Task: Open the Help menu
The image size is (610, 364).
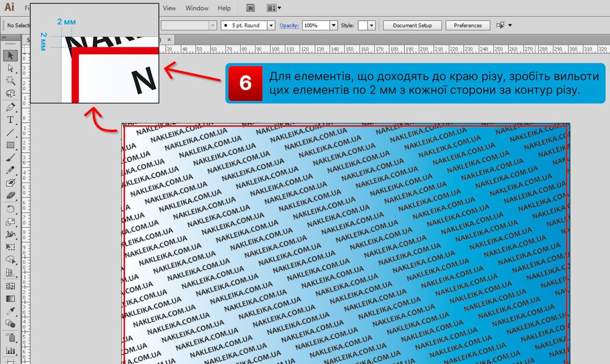Action: pyautogui.click(x=224, y=8)
